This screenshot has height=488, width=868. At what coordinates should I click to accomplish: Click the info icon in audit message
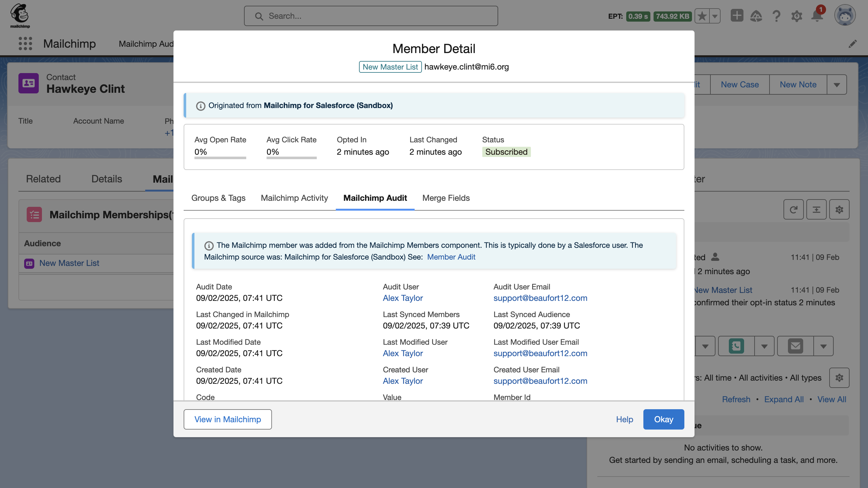pyautogui.click(x=209, y=246)
